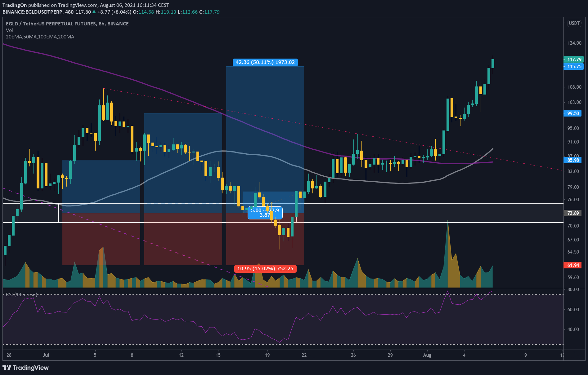Open the USDT currency selector on price axis

point(574,23)
